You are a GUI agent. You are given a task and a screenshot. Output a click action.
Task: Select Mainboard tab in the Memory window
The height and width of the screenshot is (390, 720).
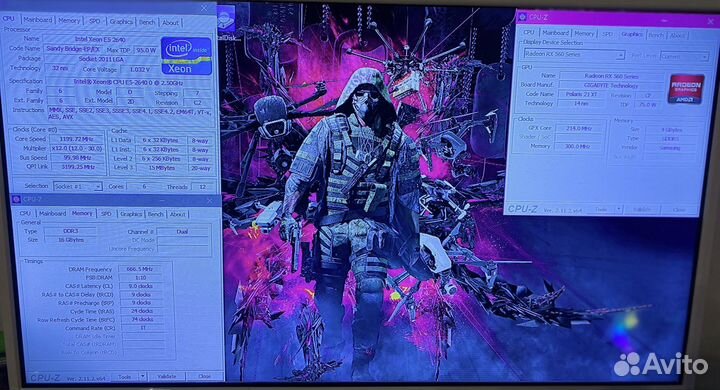pos(52,213)
